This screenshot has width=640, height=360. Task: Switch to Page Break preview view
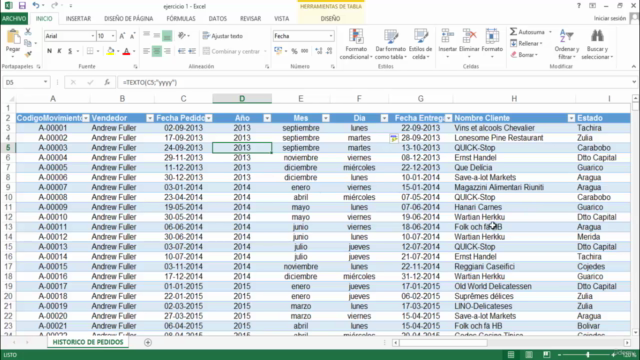pos(547,355)
